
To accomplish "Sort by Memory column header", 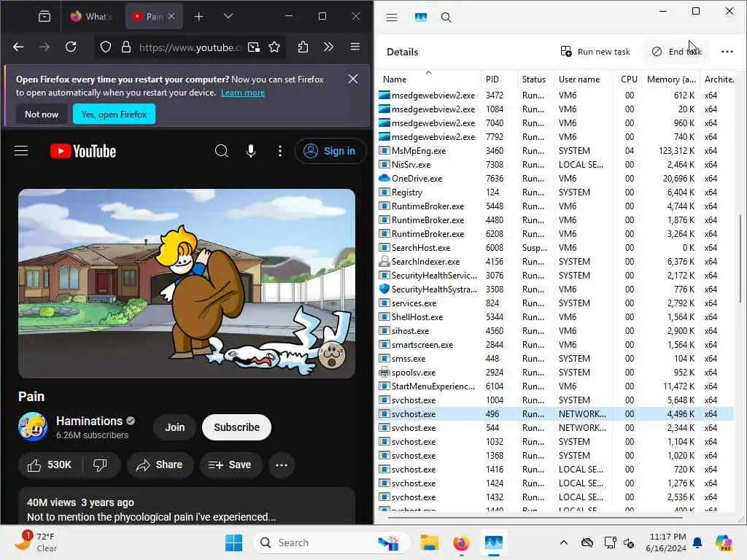I will (671, 79).
